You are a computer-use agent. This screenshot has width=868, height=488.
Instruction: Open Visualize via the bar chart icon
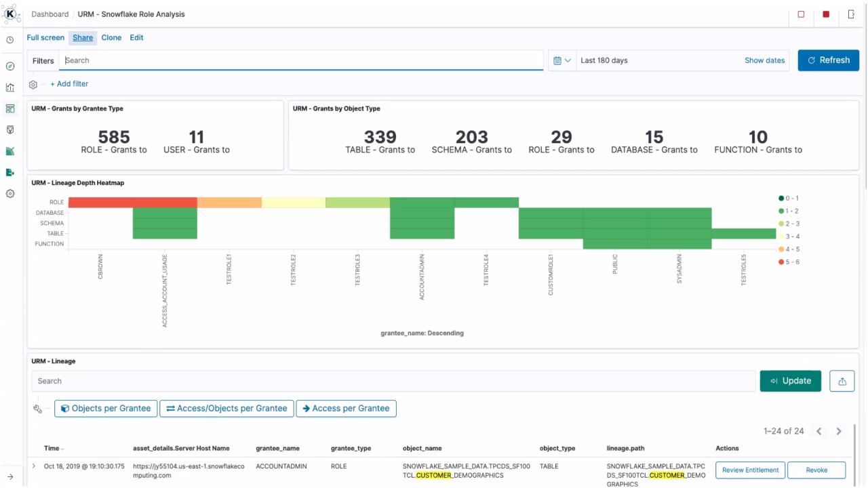[10, 87]
